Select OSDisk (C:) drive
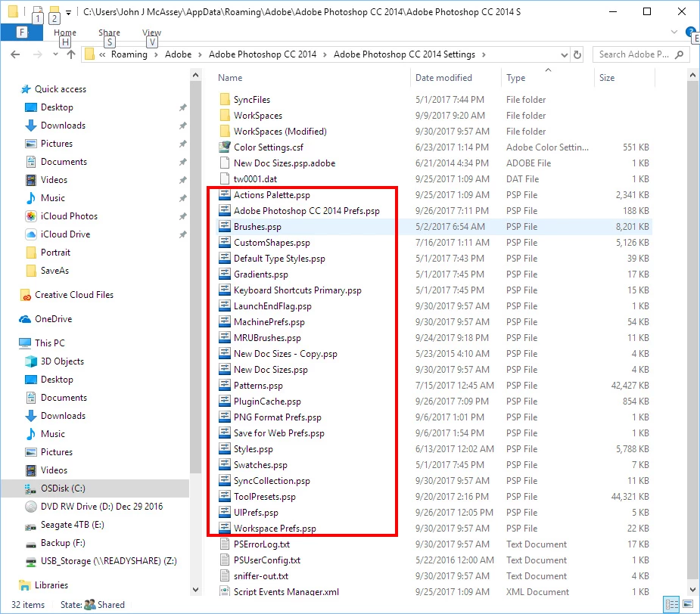700x614 pixels. click(63, 488)
